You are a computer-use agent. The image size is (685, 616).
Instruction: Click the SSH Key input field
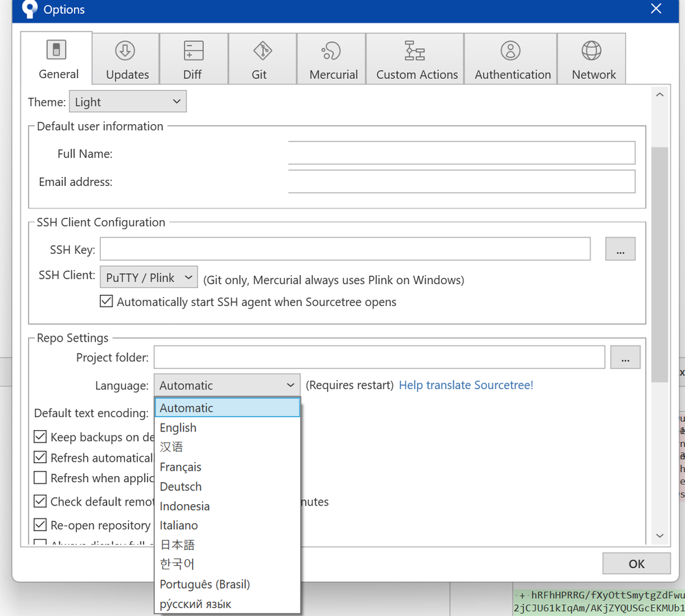[x=345, y=249]
